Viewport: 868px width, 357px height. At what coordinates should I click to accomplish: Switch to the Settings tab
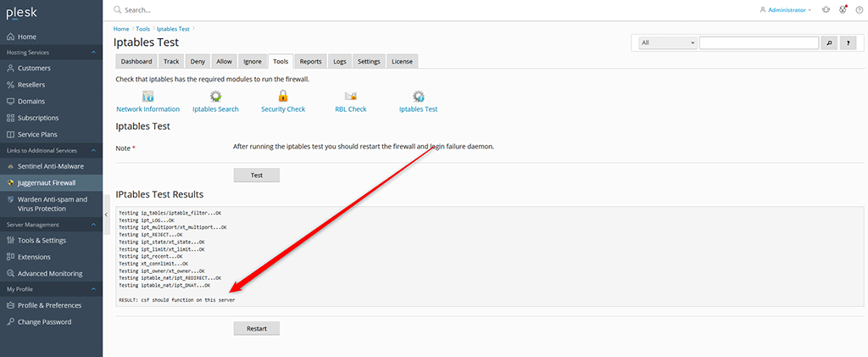[x=369, y=61]
